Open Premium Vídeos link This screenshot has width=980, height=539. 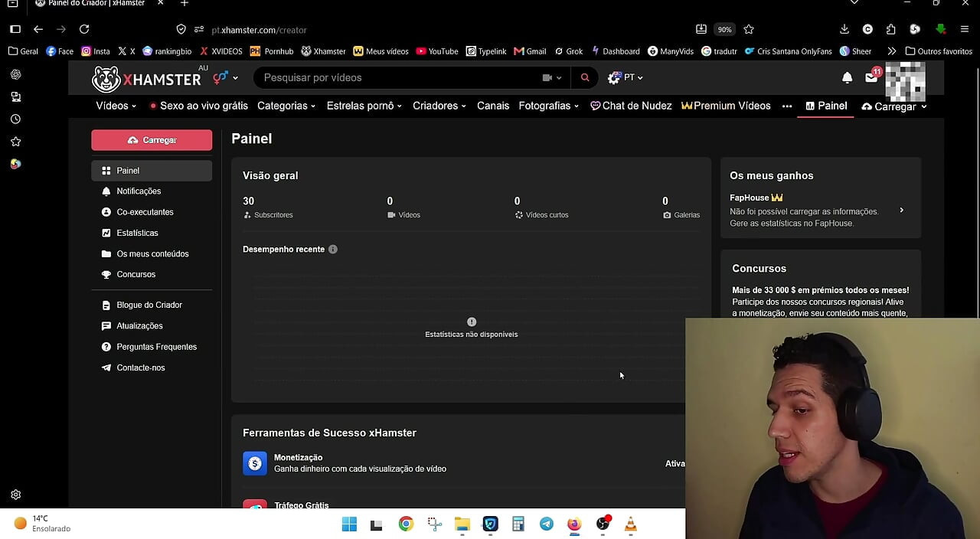[x=726, y=106]
